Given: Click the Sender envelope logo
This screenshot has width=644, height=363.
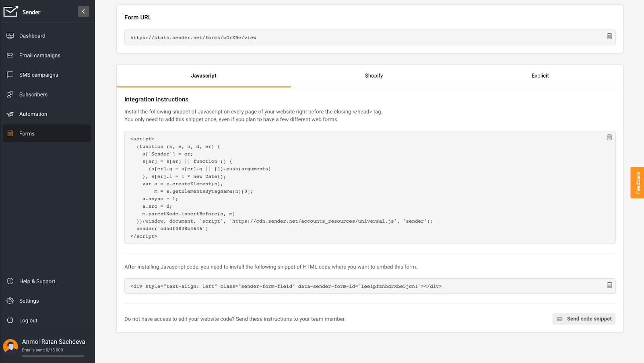Looking at the screenshot, I should (10, 12).
